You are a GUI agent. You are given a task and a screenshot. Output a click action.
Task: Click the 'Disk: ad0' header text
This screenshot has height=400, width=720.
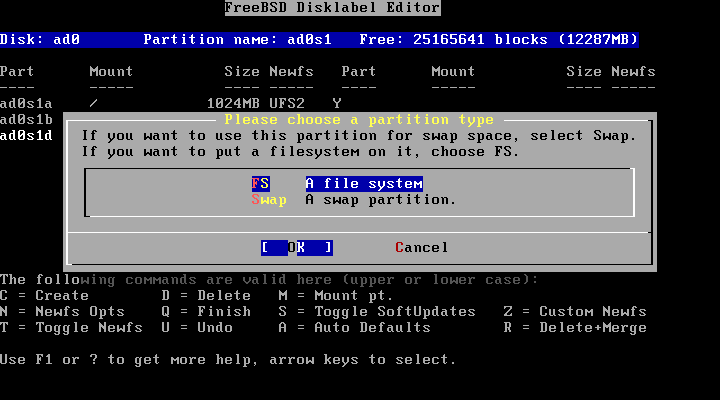(40, 39)
